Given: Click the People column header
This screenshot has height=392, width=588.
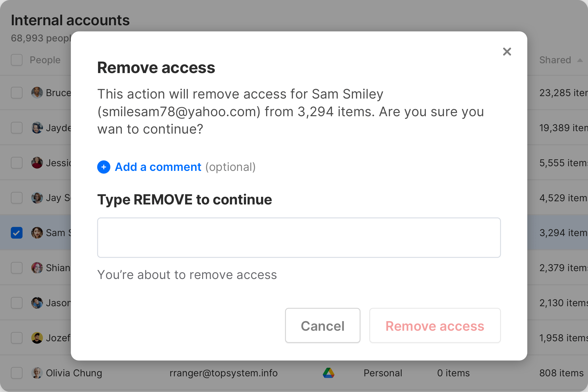Looking at the screenshot, I should (x=45, y=60).
